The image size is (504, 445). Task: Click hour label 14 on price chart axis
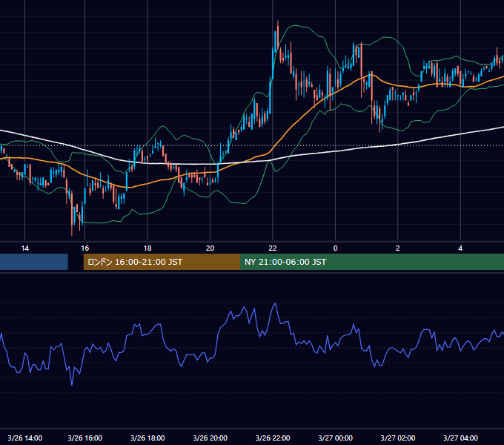tap(24, 248)
